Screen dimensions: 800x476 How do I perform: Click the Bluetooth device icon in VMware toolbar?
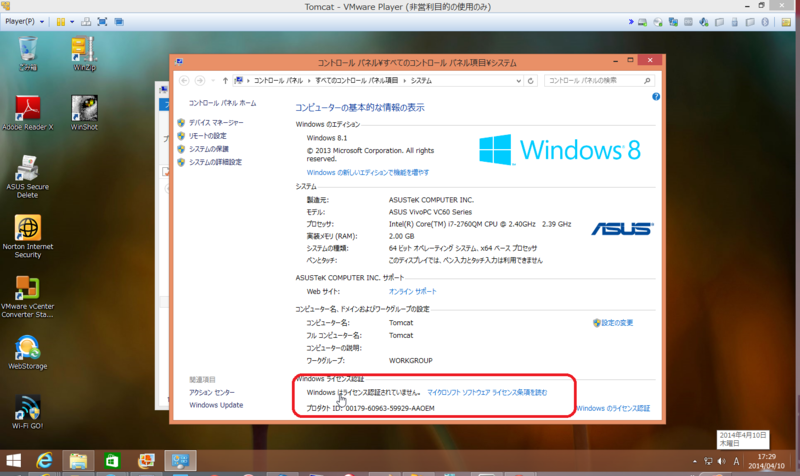[x=765, y=22]
